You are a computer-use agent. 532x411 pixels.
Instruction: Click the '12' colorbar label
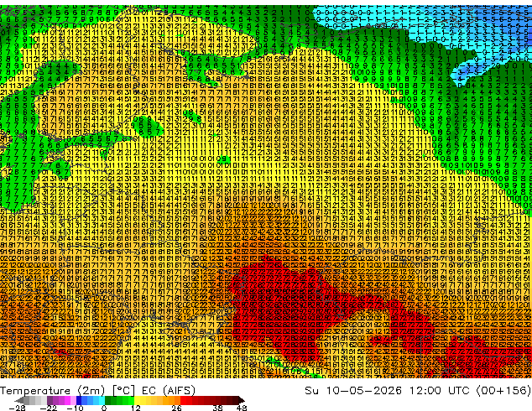(x=136, y=408)
